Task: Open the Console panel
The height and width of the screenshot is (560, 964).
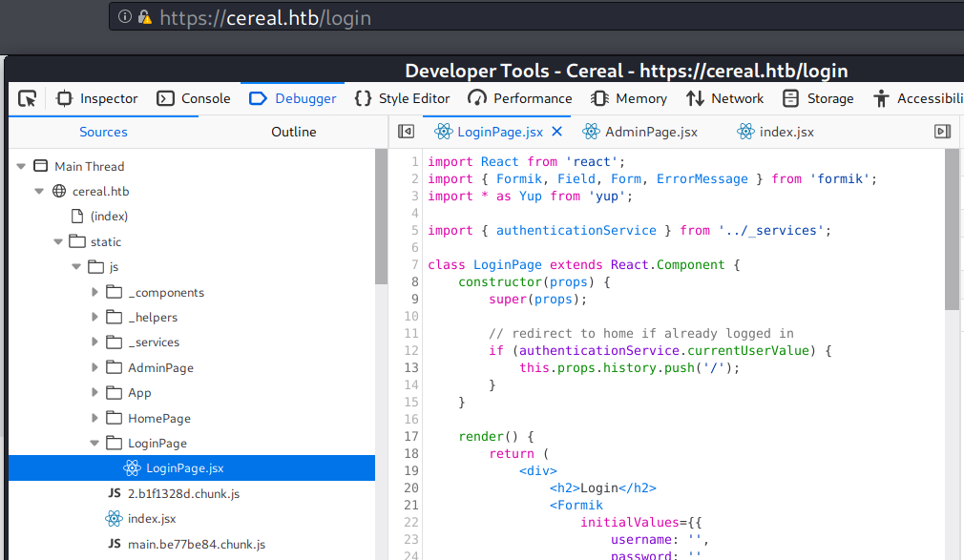Action: 194,98
